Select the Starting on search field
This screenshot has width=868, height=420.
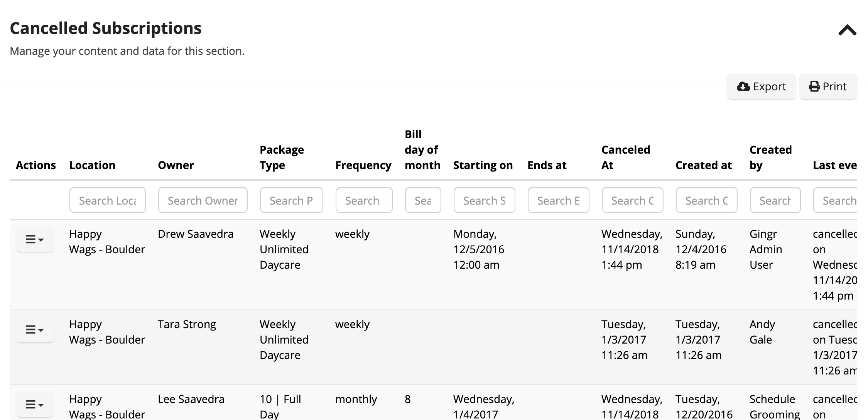485,200
